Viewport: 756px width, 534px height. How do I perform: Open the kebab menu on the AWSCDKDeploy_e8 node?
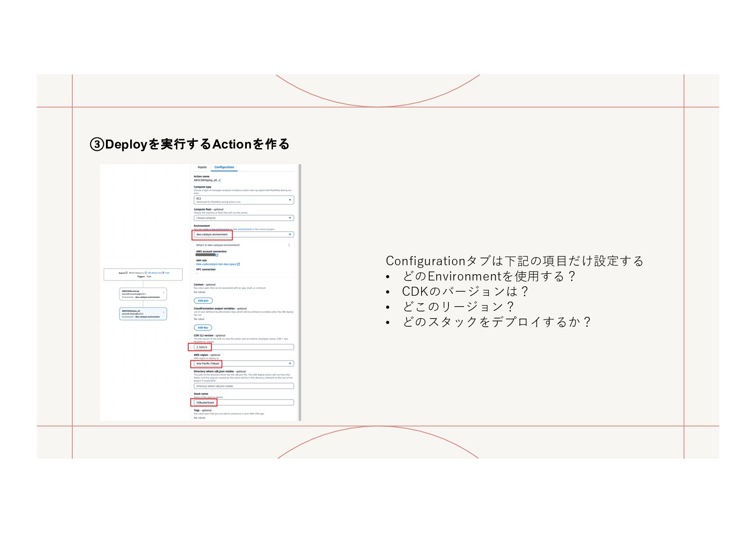tap(163, 312)
